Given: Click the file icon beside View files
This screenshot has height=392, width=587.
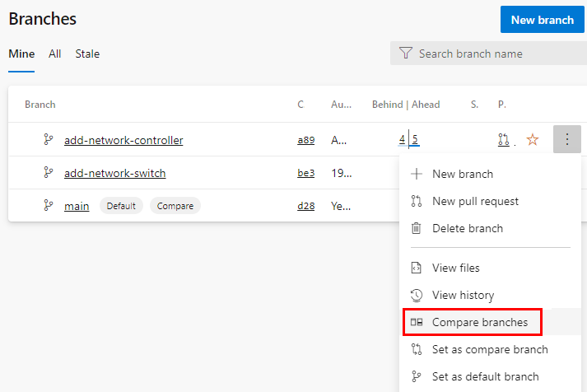Looking at the screenshot, I should tap(417, 268).
